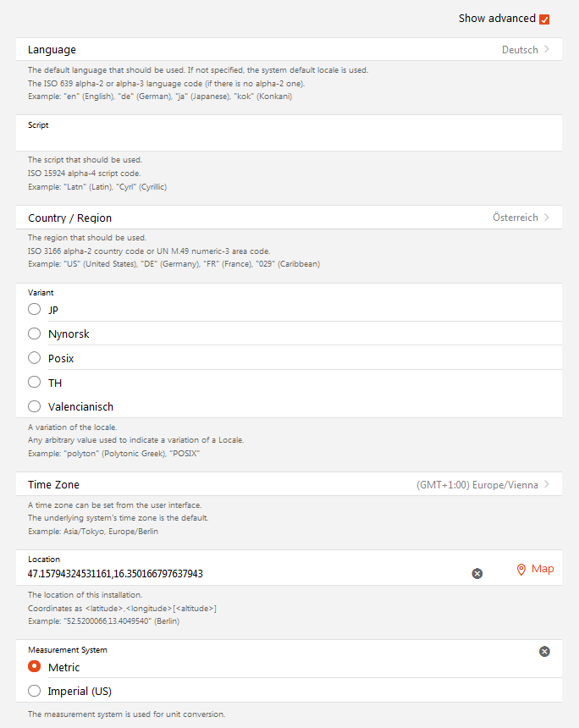Viewport: 579px width, 728px height.
Task: Clear the Location field value
Action: tap(477, 574)
